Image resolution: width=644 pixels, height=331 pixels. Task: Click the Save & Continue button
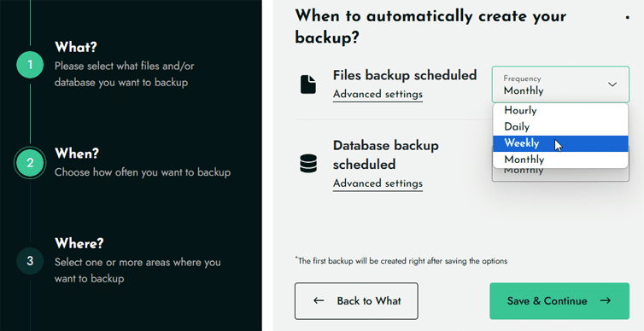click(559, 301)
